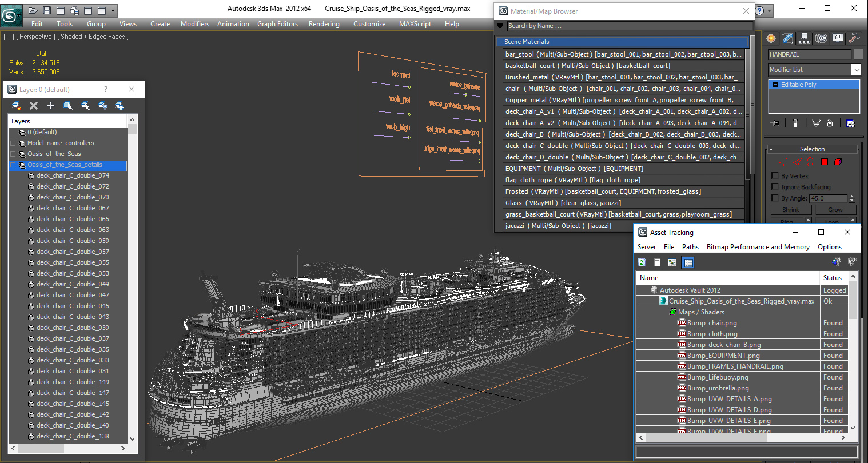Open the Display command panel tab

point(838,38)
